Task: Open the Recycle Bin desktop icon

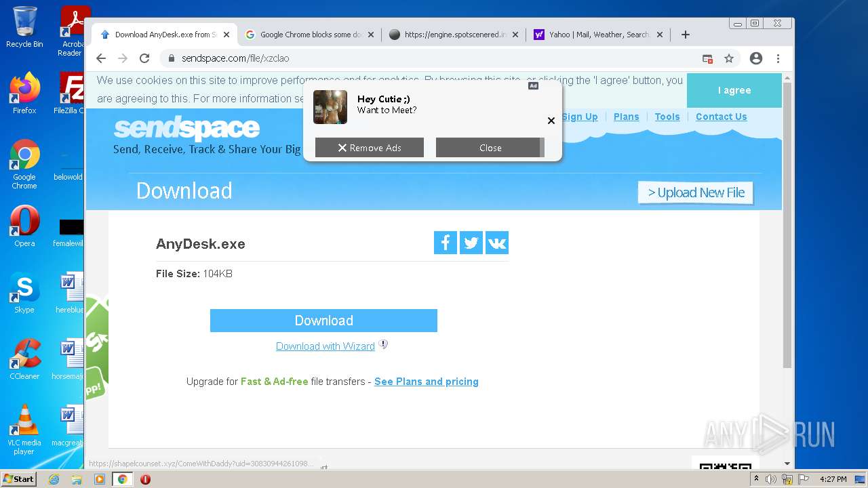Action: (x=24, y=27)
